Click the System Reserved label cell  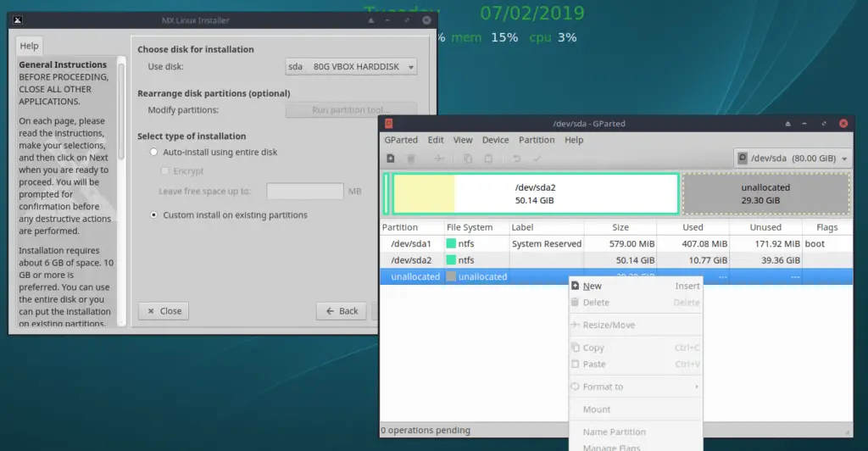(547, 243)
